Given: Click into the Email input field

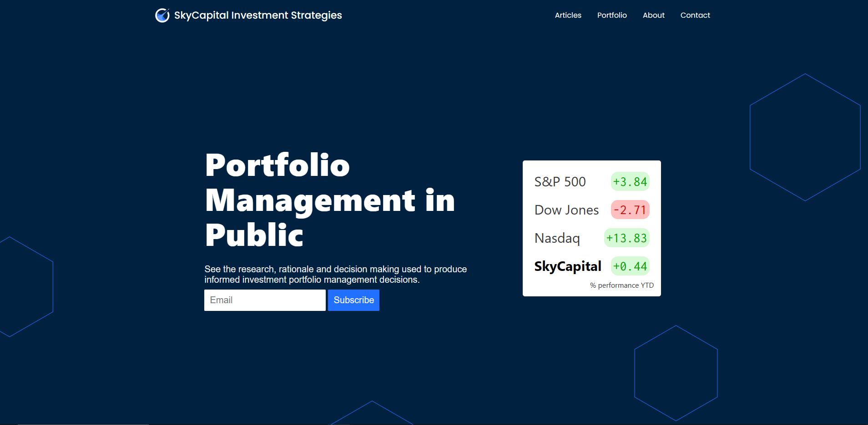Looking at the screenshot, I should pyautogui.click(x=265, y=300).
